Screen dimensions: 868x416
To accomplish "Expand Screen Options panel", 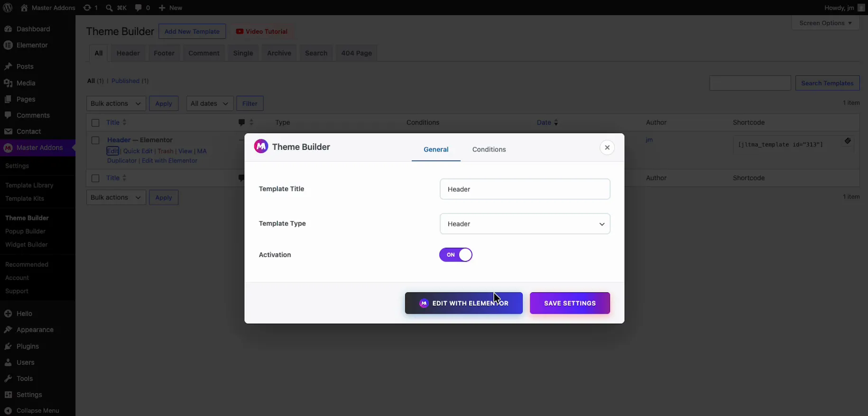I will 826,23.
